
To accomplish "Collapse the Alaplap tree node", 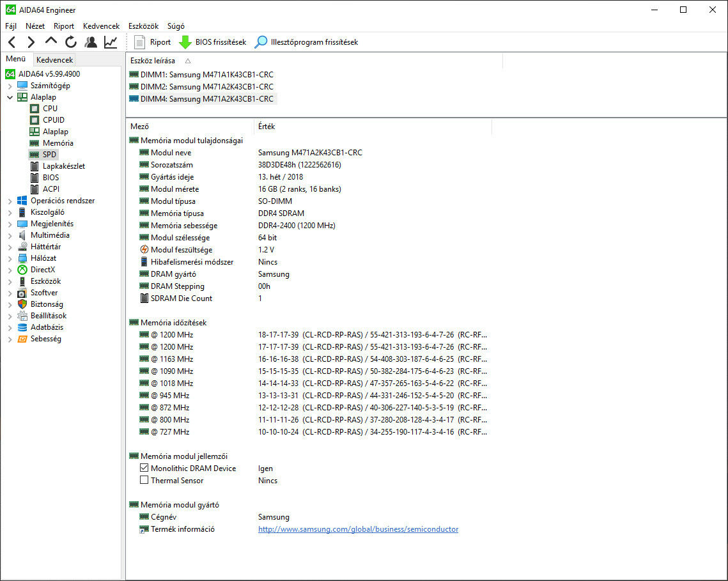I will (x=10, y=98).
